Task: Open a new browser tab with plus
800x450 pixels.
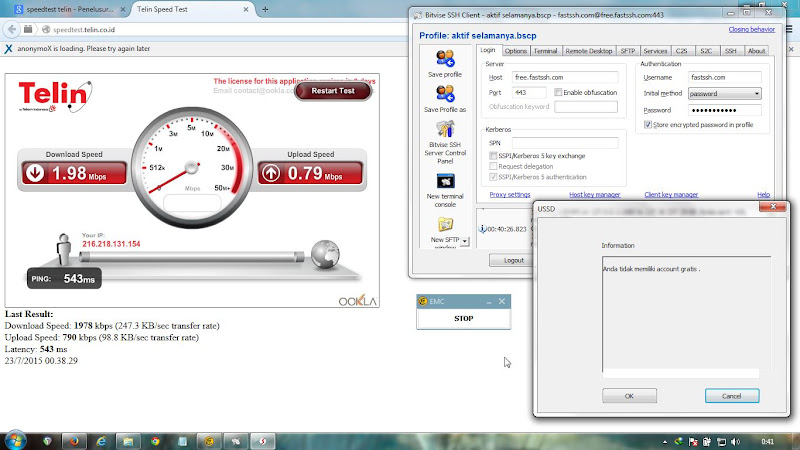Action: pos(265,9)
